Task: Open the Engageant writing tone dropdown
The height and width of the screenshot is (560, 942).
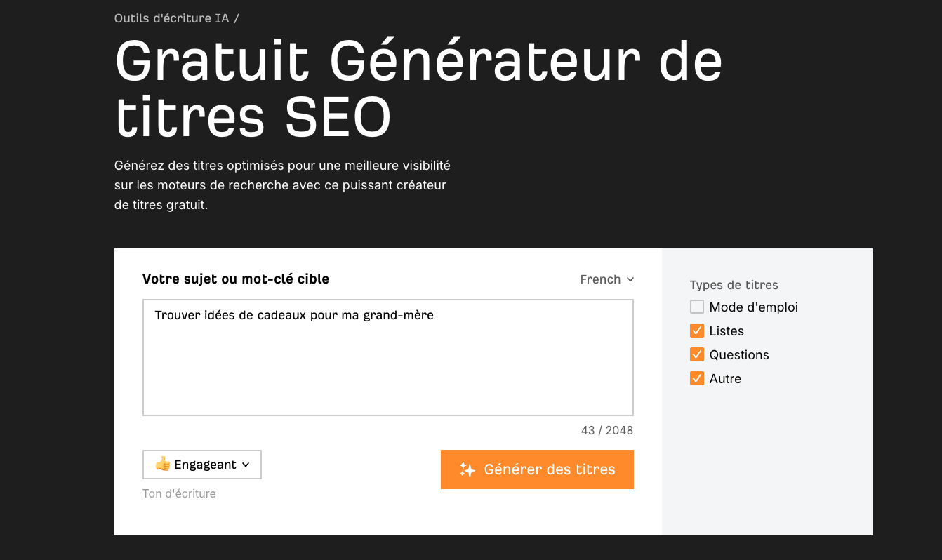Action: pyautogui.click(x=201, y=464)
